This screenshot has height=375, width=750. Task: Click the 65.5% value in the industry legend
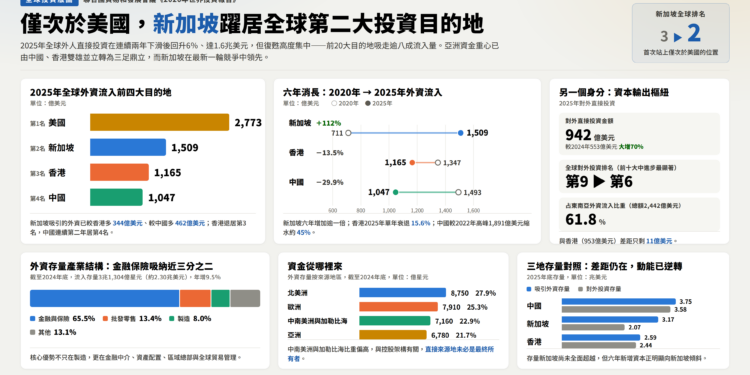(x=84, y=319)
